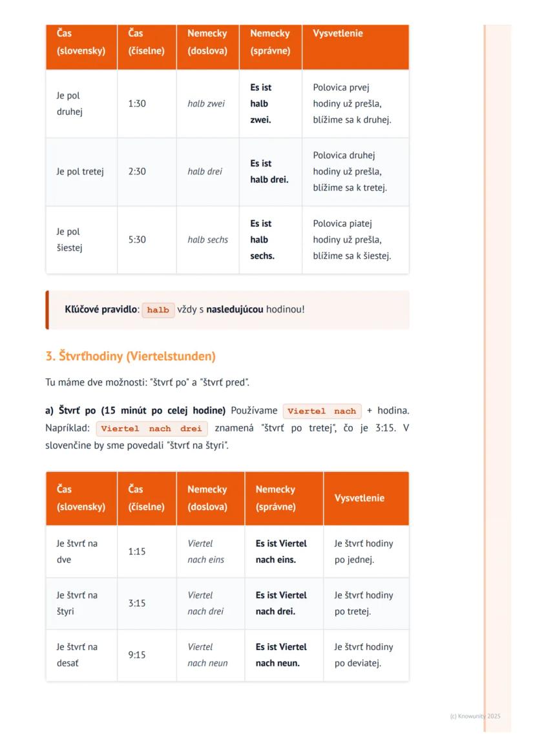Click the "halb" code tag in key rule

158,310
